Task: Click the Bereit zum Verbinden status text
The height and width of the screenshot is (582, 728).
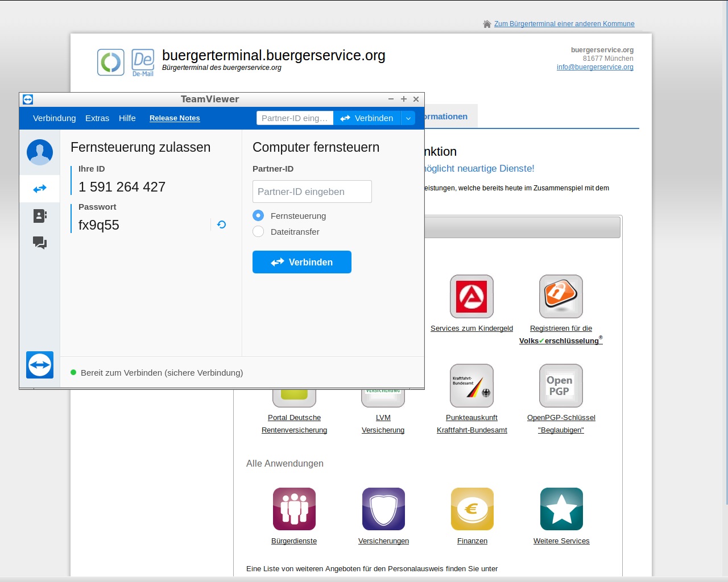Action: (162, 373)
